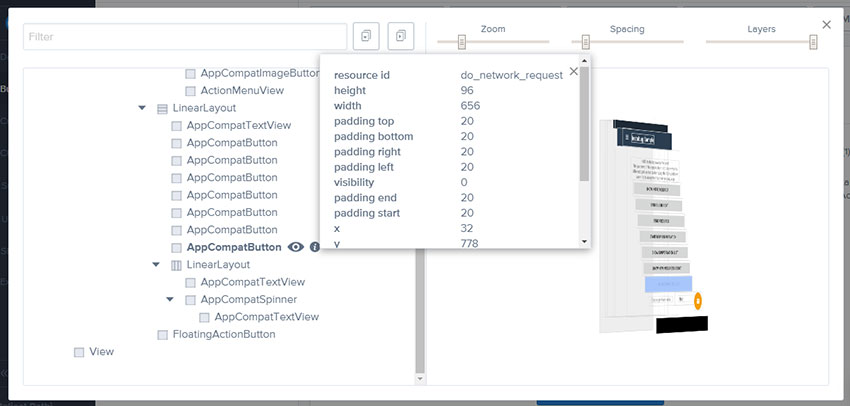Click the AppCompatSpinner node icon
The width and height of the screenshot is (850, 406).
coord(190,300)
